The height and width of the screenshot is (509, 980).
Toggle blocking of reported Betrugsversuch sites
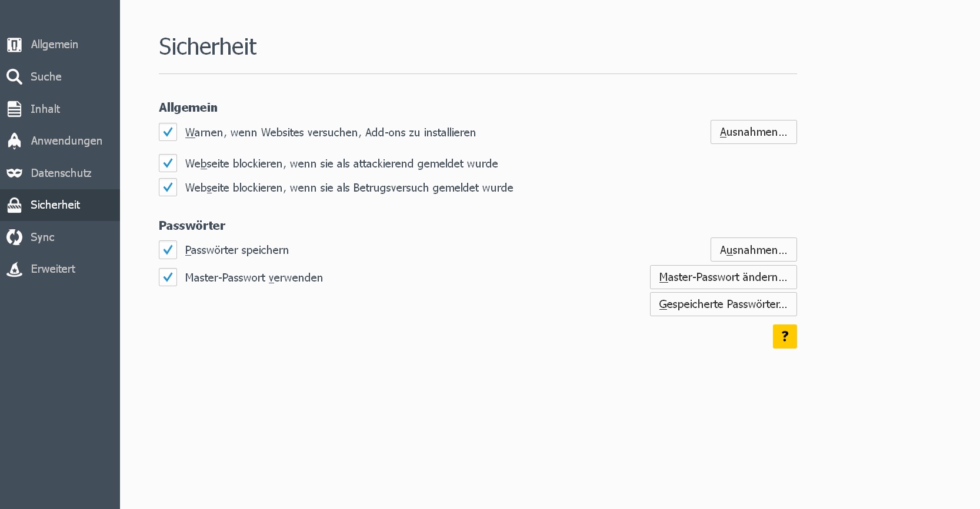[168, 187]
